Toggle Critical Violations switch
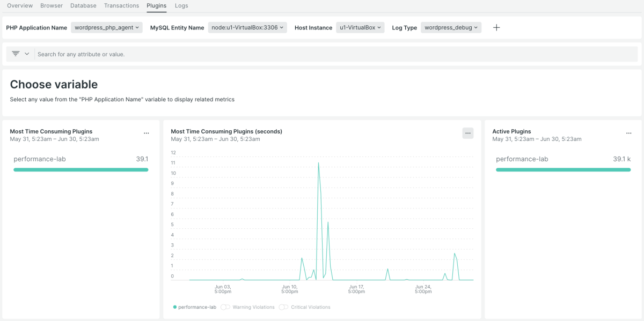The image size is (644, 321). (283, 308)
